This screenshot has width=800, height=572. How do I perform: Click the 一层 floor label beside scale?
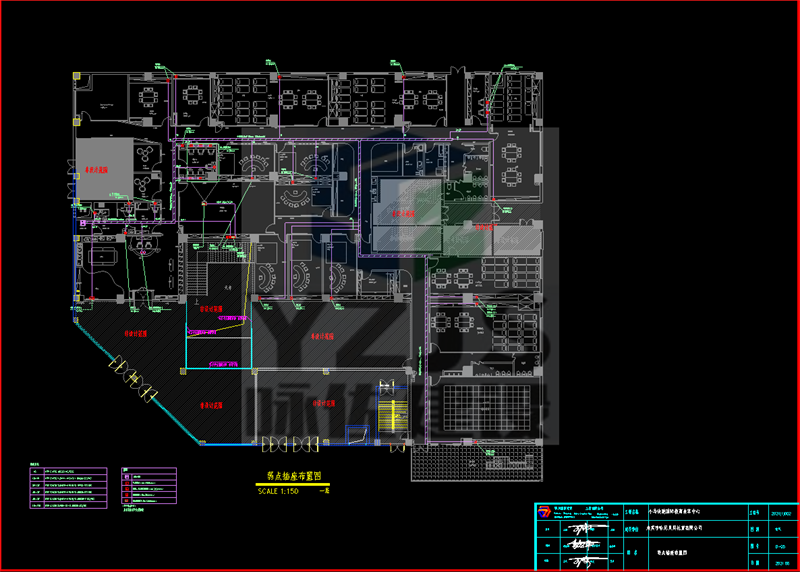coord(324,491)
